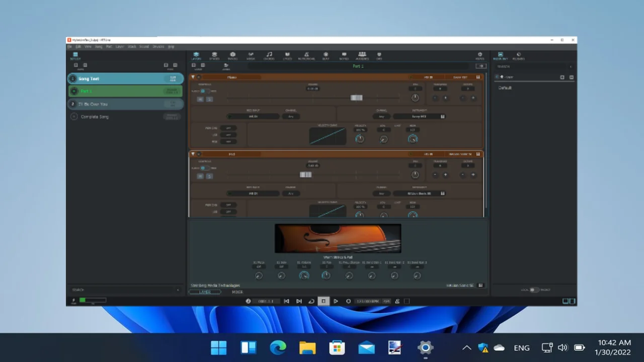
Task: Add item in Media Bay panel
Action: pos(562,77)
